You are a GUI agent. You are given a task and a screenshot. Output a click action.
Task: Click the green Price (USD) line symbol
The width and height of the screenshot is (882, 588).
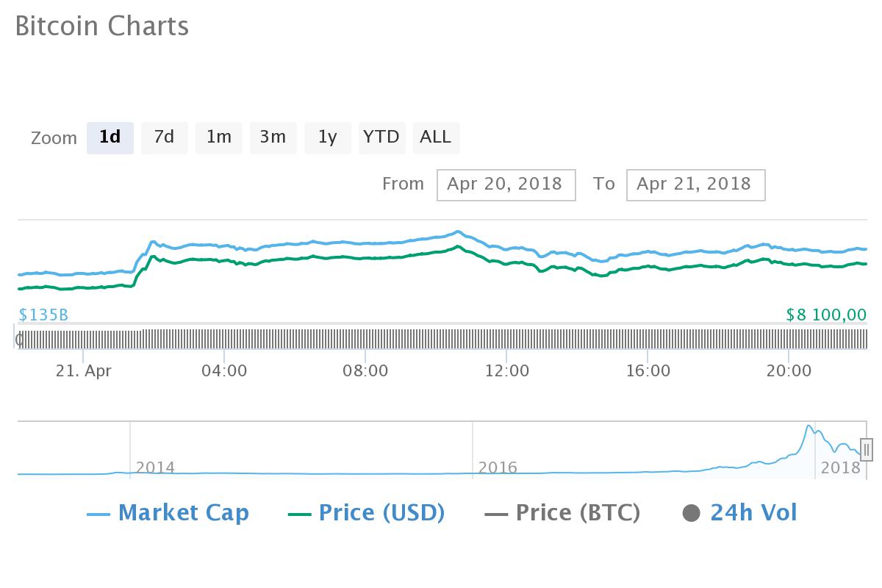298,512
